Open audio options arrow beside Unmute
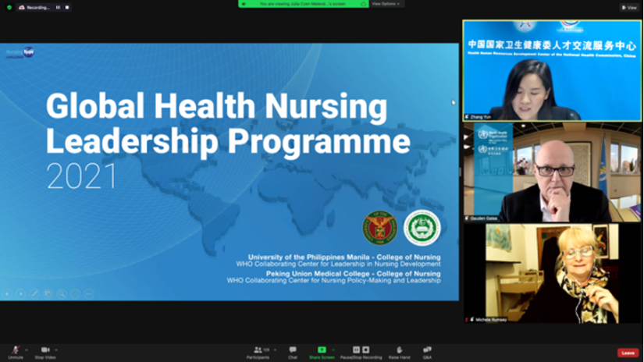Viewport: 644px width, 362px height. 27,350
